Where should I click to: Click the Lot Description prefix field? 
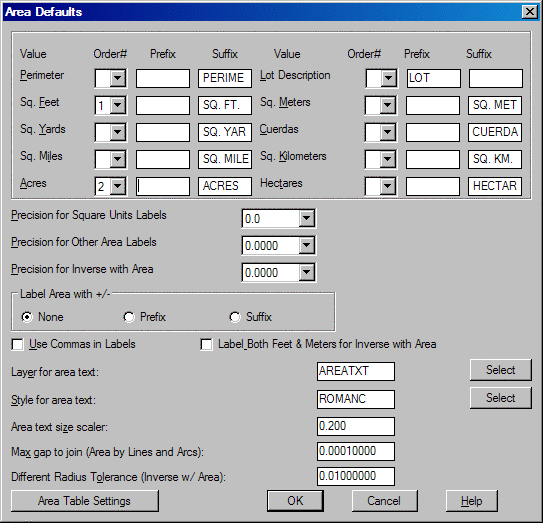(434, 78)
